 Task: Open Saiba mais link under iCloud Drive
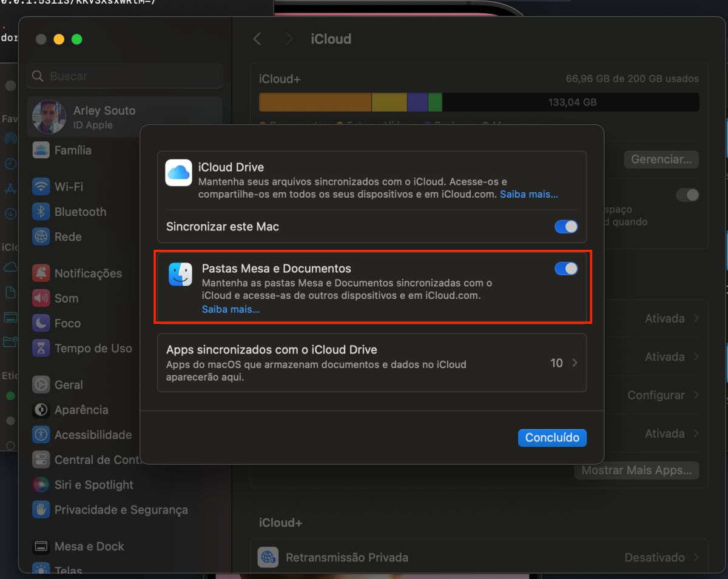tap(529, 195)
